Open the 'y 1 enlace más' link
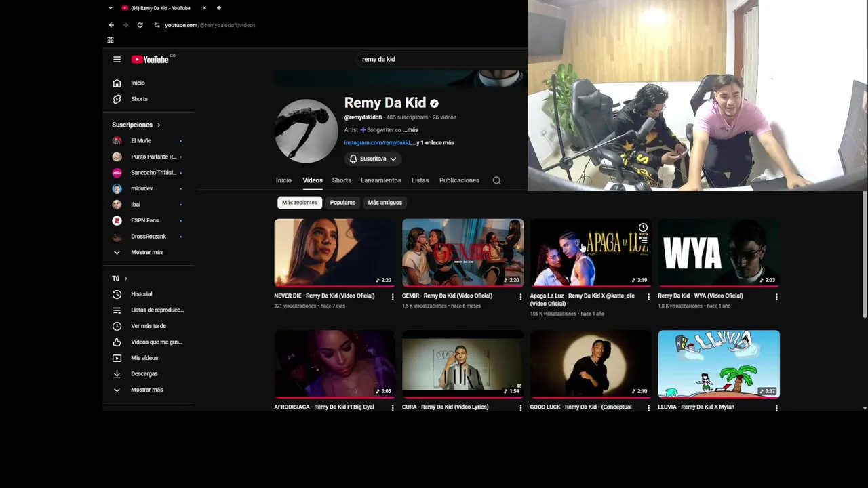This screenshot has width=868, height=488. (x=435, y=143)
